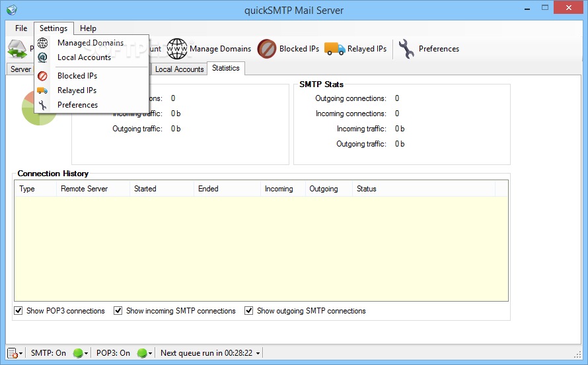Open the Help menu

(x=88, y=28)
